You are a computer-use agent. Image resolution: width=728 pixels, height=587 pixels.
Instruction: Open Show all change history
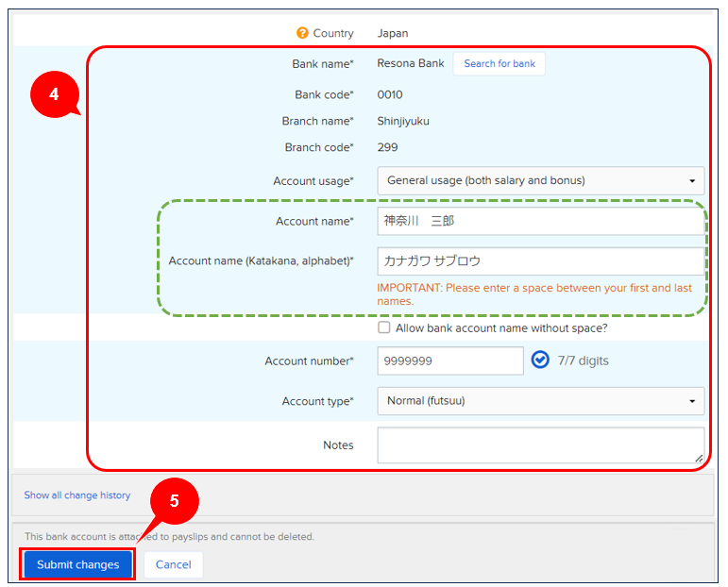click(x=77, y=495)
